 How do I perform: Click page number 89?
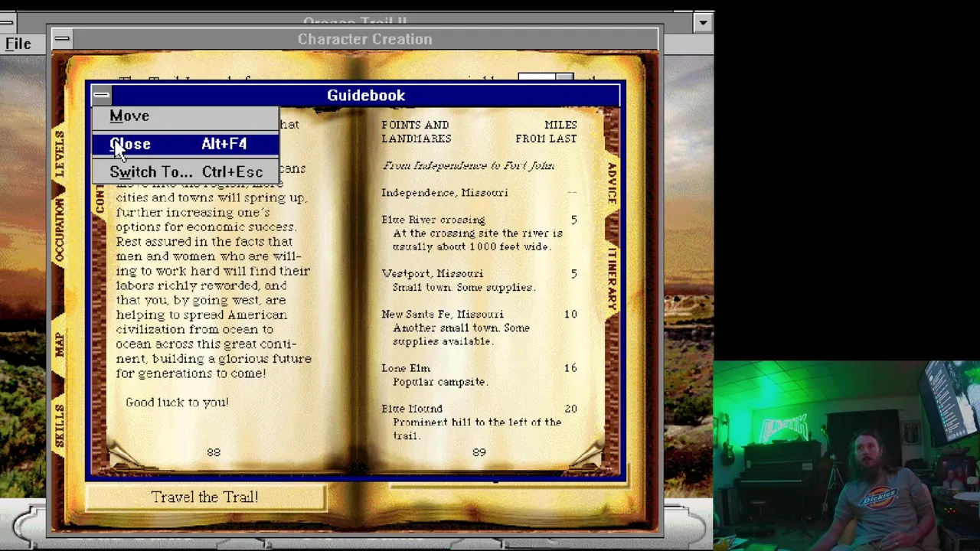[x=479, y=453]
